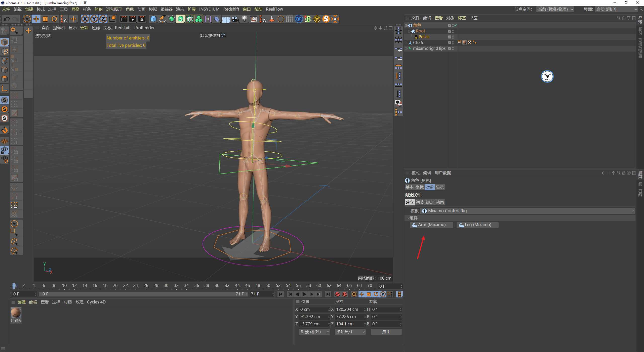Click the Ch36 material thumbnail in material manager
Viewport: 644px width, 352px height.
click(16, 313)
